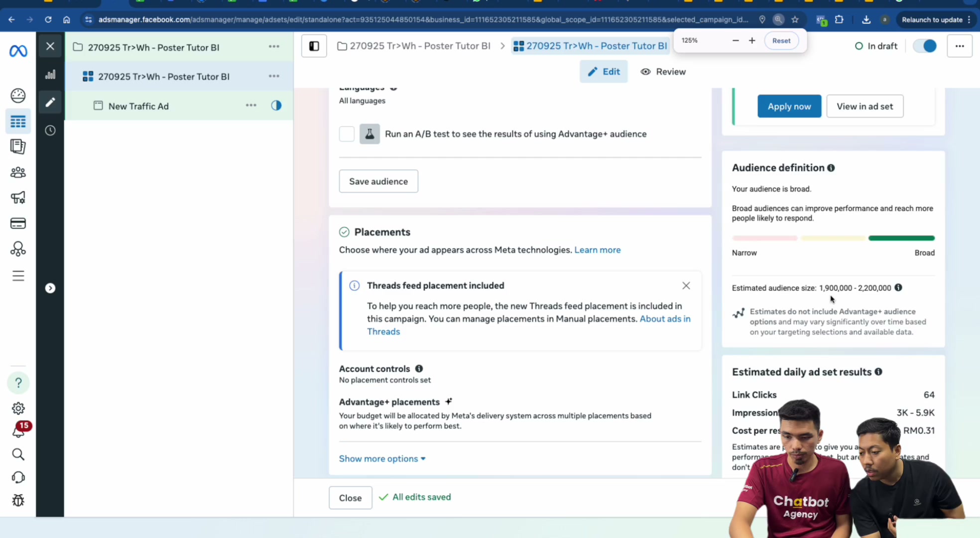Screen dimensions: 980x538
Task: Select New Traffic Ad tree item
Action: coord(138,106)
